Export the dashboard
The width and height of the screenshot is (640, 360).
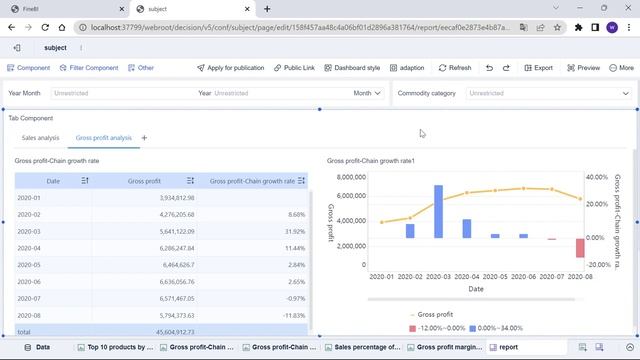(x=538, y=68)
